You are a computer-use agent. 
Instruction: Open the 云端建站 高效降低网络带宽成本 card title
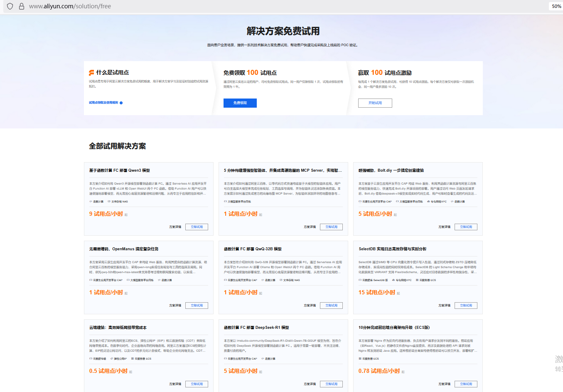(118, 328)
